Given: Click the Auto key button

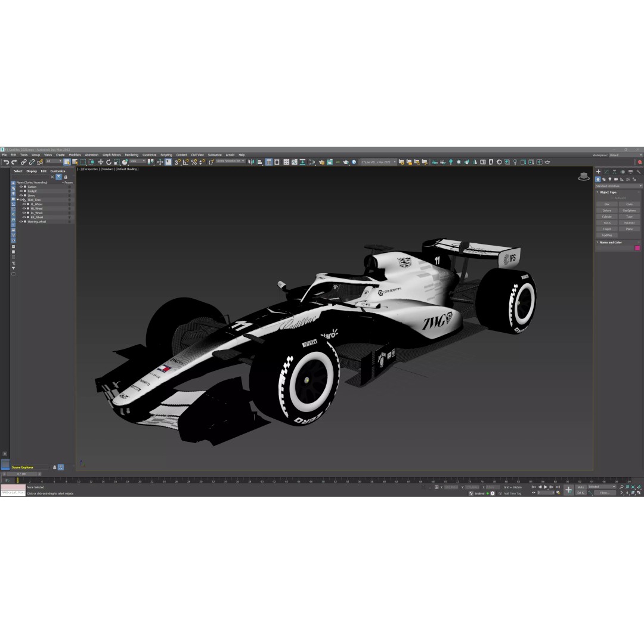Looking at the screenshot, I should point(581,487).
